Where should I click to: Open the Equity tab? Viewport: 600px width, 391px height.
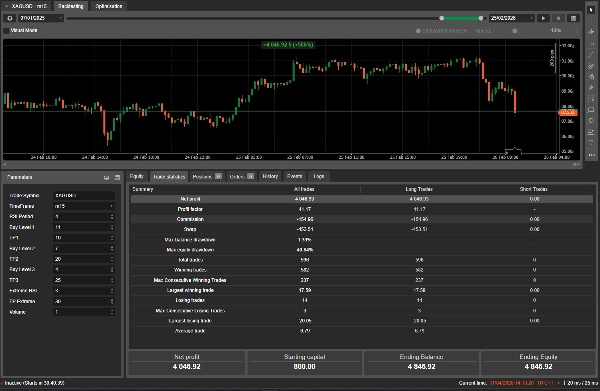pyautogui.click(x=136, y=176)
